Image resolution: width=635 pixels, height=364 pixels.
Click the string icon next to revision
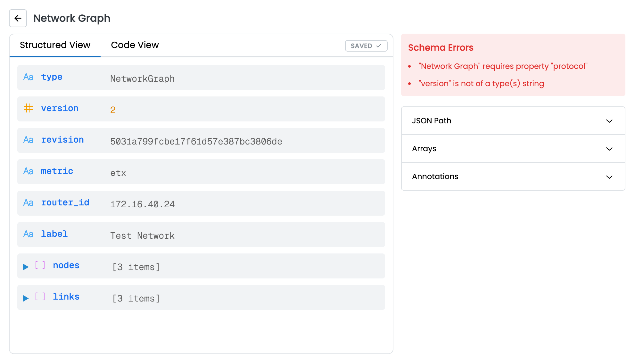(29, 140)
